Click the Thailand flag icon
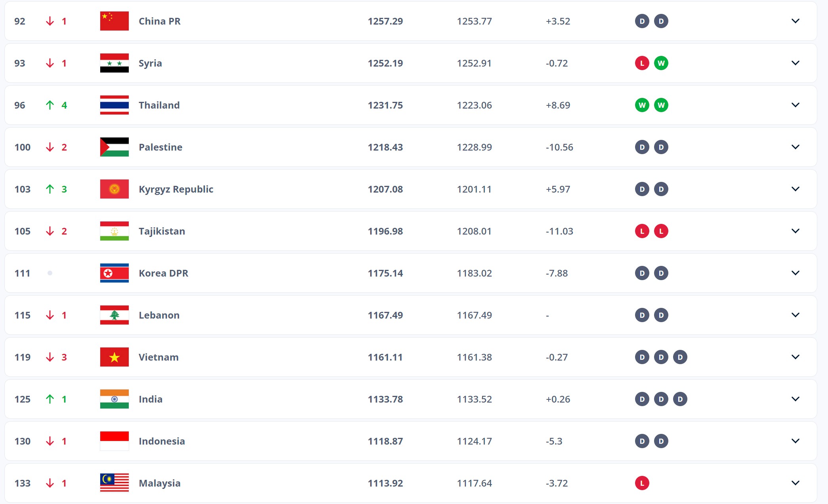 tap(114, 105)
